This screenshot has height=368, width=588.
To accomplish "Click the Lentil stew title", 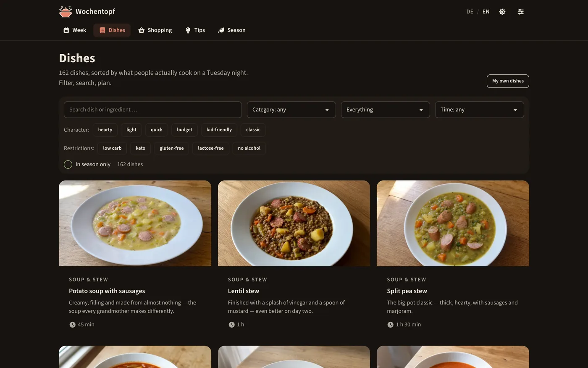I will point(244,291).
